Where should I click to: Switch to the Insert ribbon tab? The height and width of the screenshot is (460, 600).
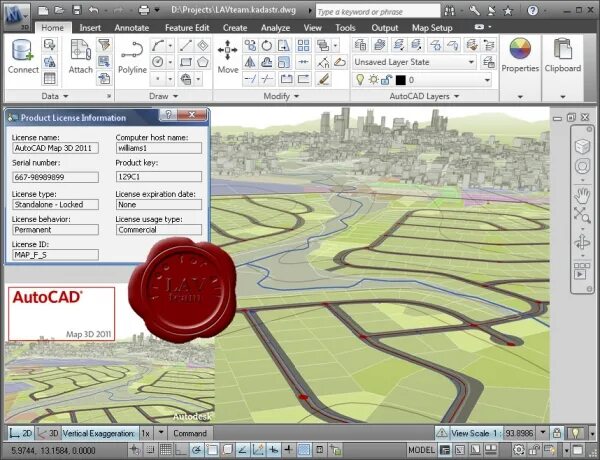pos(90,28)
